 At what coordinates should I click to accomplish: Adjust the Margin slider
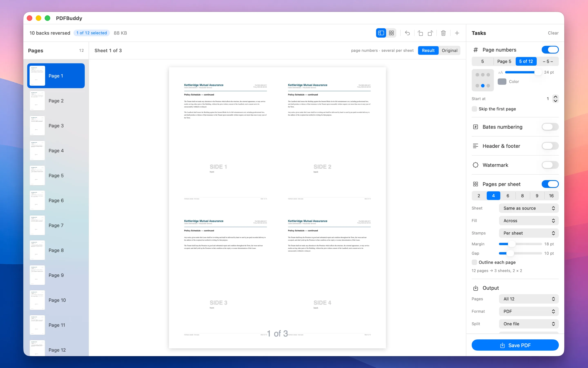click(520, 244)
